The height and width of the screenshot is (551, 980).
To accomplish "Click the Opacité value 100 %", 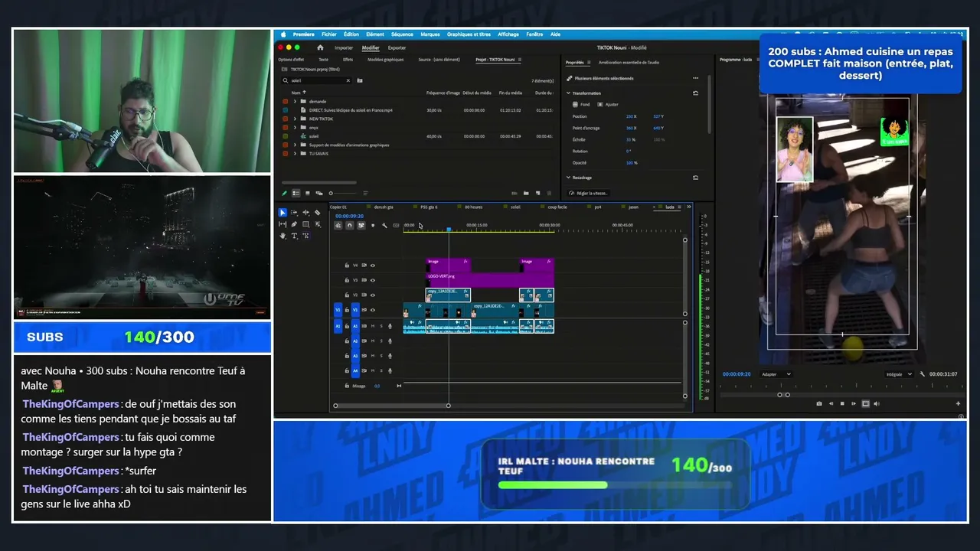I will tap(632, 163).
